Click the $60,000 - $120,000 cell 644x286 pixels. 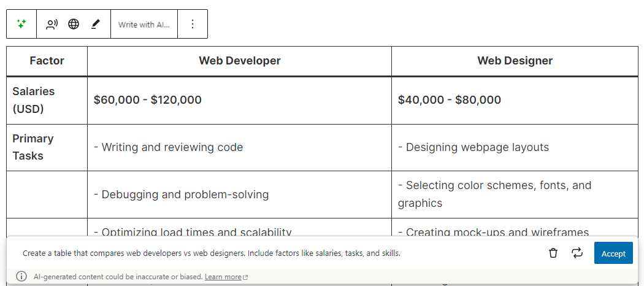tap(148, 100)
